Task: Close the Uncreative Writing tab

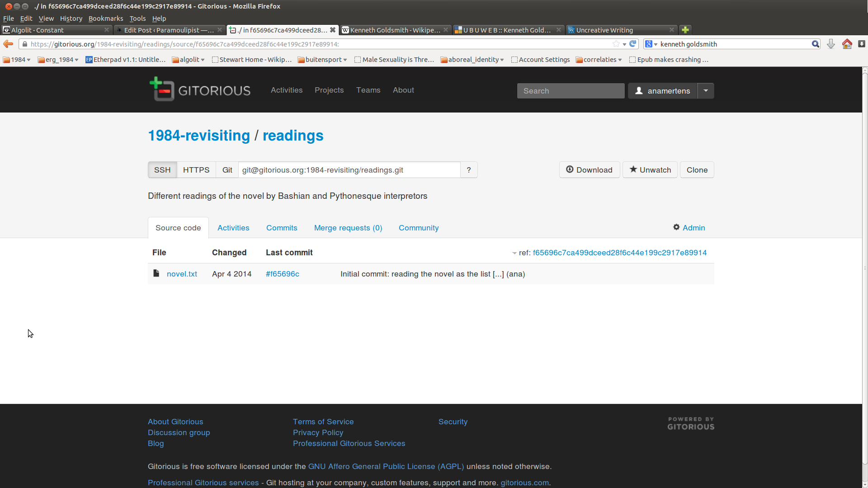Action: click(x=672, y=30)
